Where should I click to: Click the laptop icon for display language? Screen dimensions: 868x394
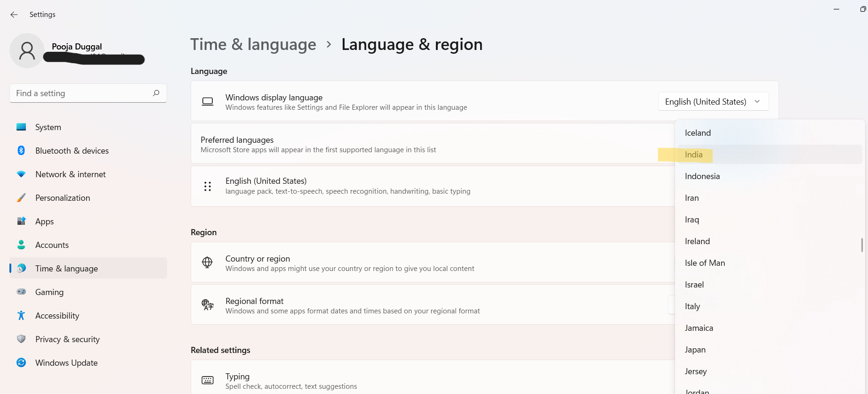(208, 101)
